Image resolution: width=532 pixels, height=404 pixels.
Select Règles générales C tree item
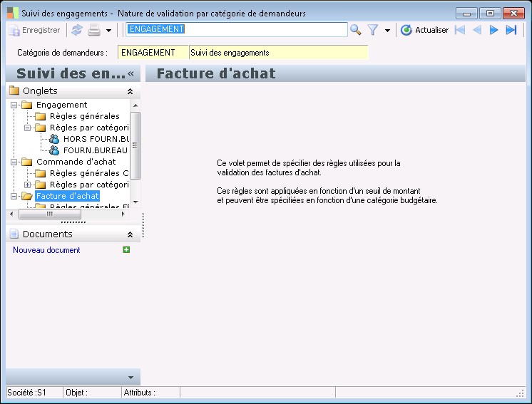click(x=89, y=173)
